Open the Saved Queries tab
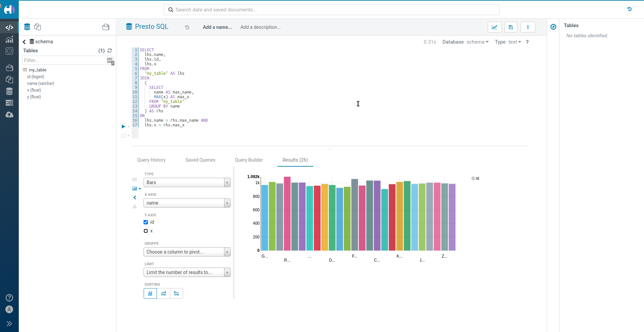Screen dimensions: 644x332 click(200, 160)
